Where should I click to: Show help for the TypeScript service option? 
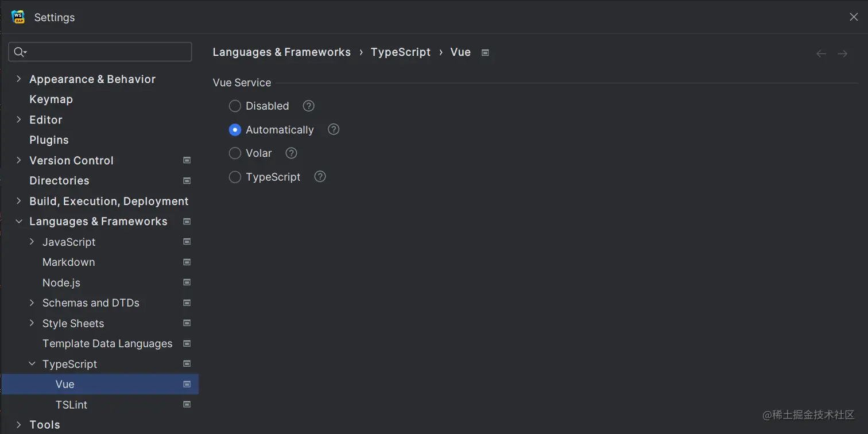pos(320,177)
